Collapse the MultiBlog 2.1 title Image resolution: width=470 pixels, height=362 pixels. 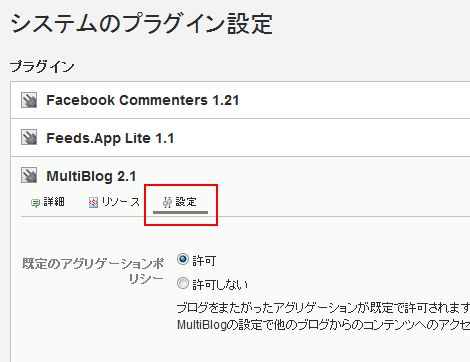click(91, 176)
